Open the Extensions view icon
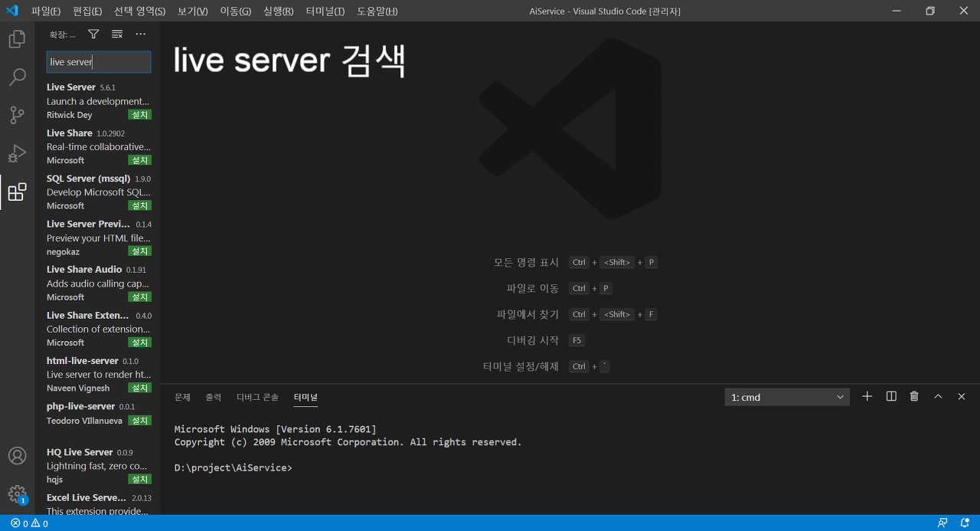 (x=17, y=192)
